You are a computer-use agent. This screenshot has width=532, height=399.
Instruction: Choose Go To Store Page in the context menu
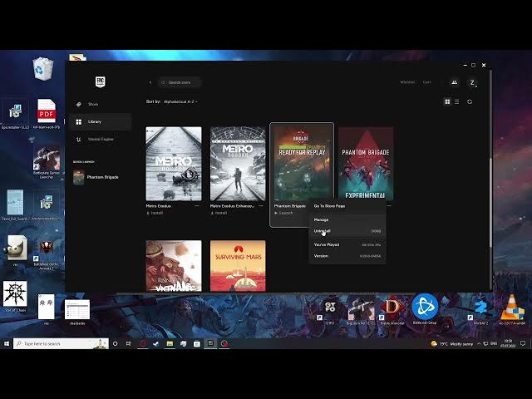[x=347, y=206]
